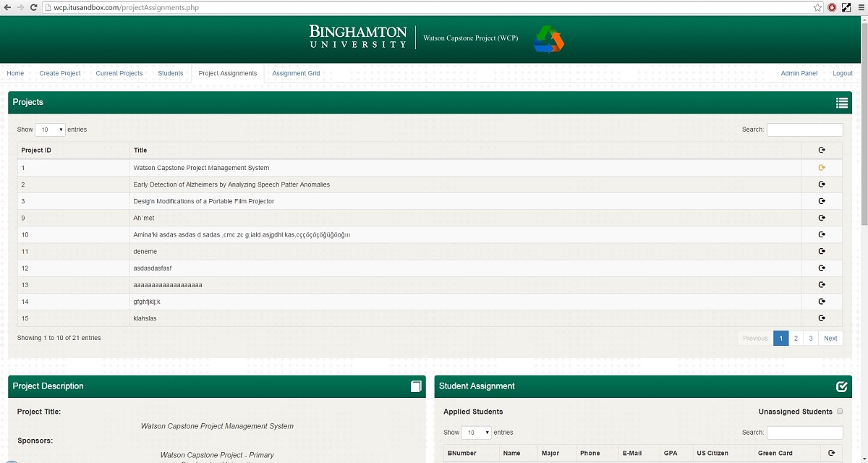Open the Admin Panel link
The image size is (868, 463).
pos(799,73)
